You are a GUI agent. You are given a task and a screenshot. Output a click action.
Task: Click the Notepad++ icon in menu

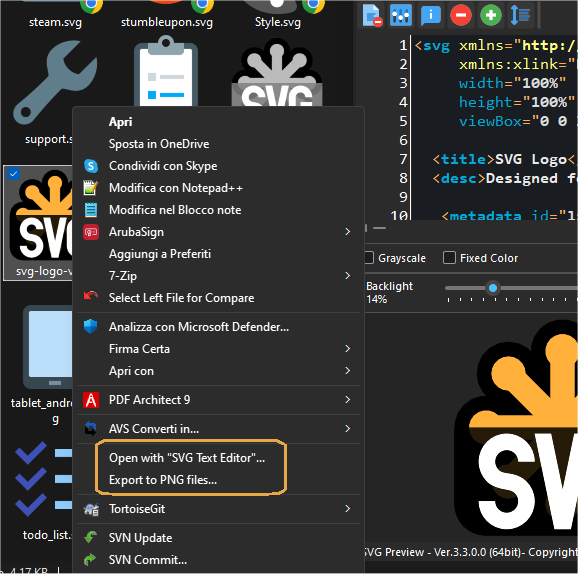tap(91, 188)
